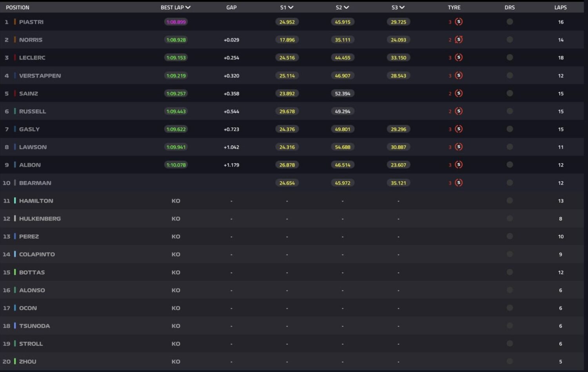The width and height of the screenshot is (588, 372).
Task: Select Piastri's purple best lap 1:08.899
Action: click(176, 22)
